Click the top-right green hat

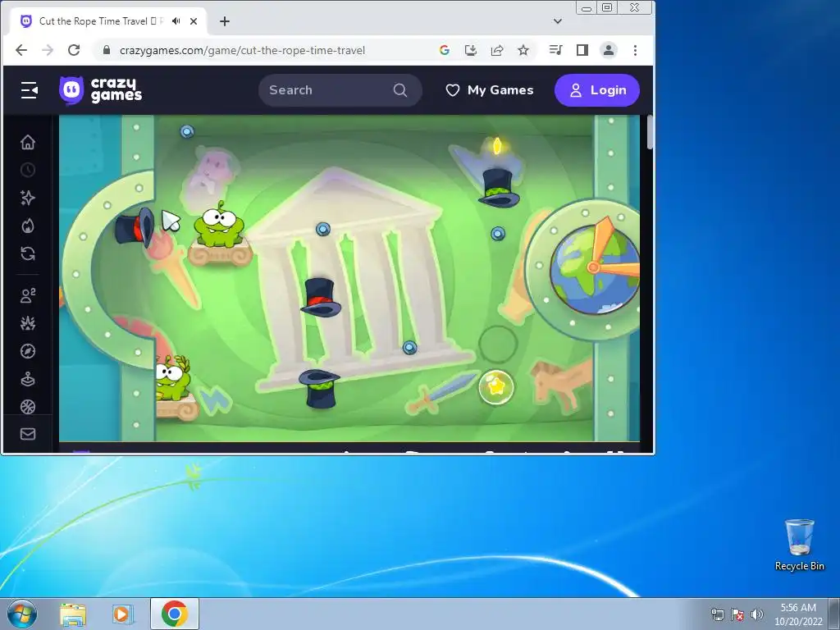[x=499, y=187]
